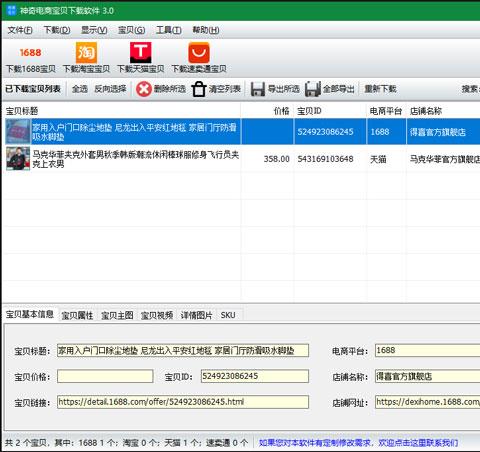
Task: Open the 帮助(H) menu
Action: (206, 30)
